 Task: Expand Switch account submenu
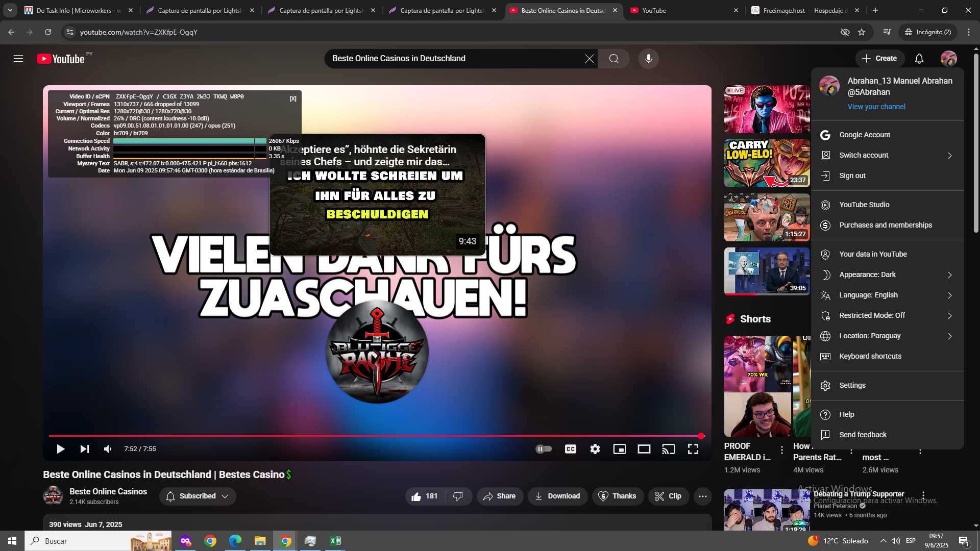(x=887, y=155)
